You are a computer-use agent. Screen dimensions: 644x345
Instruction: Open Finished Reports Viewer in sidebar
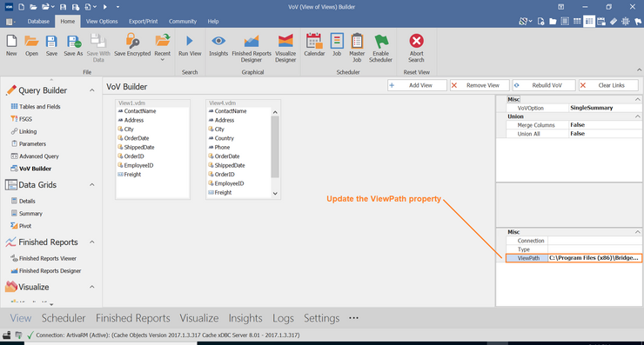click(44, 258)
